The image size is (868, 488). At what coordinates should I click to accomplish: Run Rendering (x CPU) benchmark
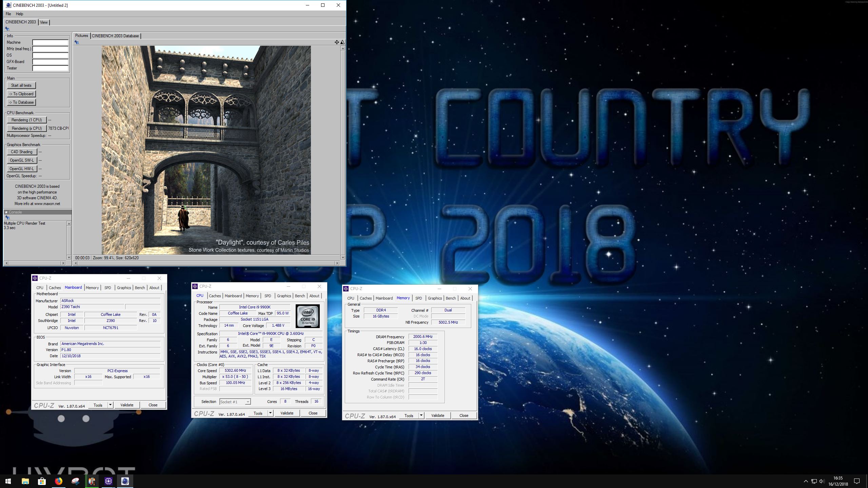27,128
